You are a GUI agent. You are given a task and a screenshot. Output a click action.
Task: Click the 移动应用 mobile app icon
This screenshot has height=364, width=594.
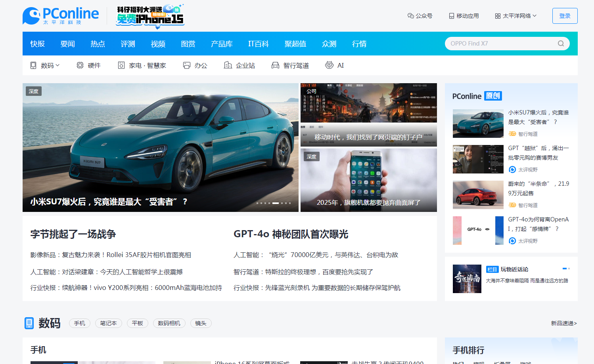[x=451, y=16]
